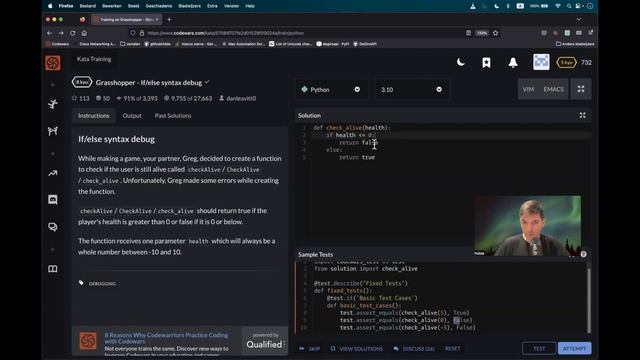Reload the page with the refresh icon
The image size is (640, 360).
click(72, 33)
